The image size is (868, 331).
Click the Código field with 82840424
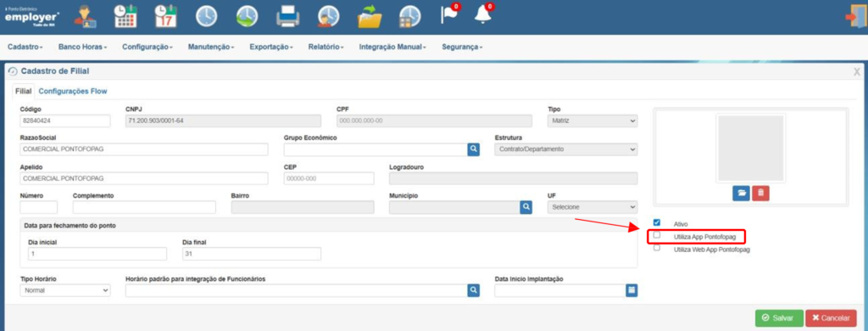point(65,121)
